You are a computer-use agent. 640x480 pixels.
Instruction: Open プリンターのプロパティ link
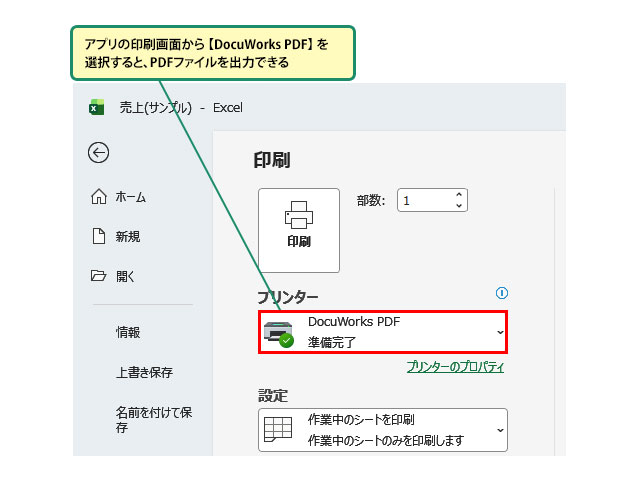tap(455, 367)
